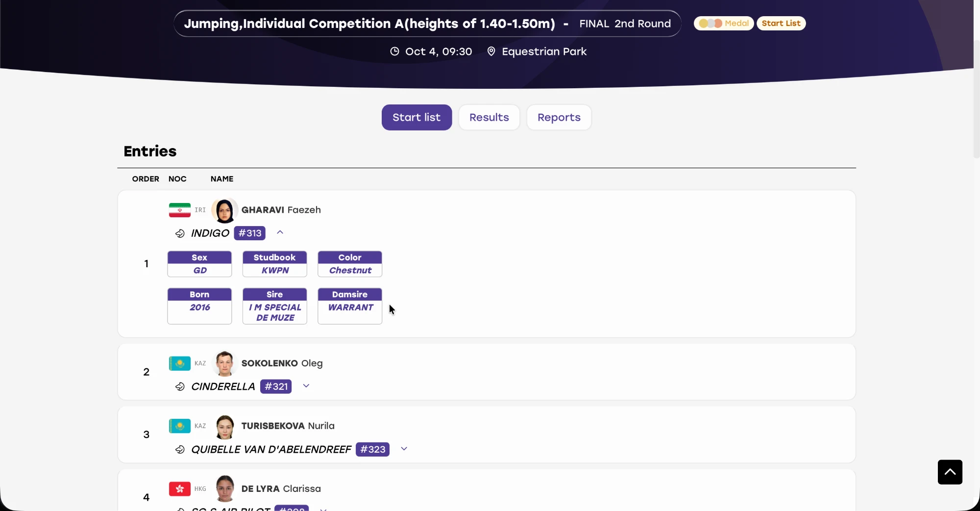The height and width of the screenshot is (511, 980).
Task: Click the ORDER column header
Action: tap(146, 179)
